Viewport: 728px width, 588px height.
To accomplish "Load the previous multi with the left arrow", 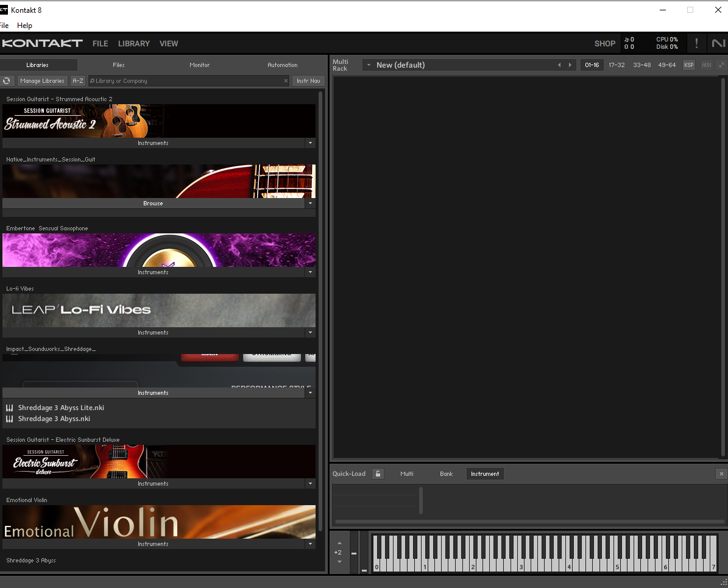I will pyautogui.click(x=559, y=65).
